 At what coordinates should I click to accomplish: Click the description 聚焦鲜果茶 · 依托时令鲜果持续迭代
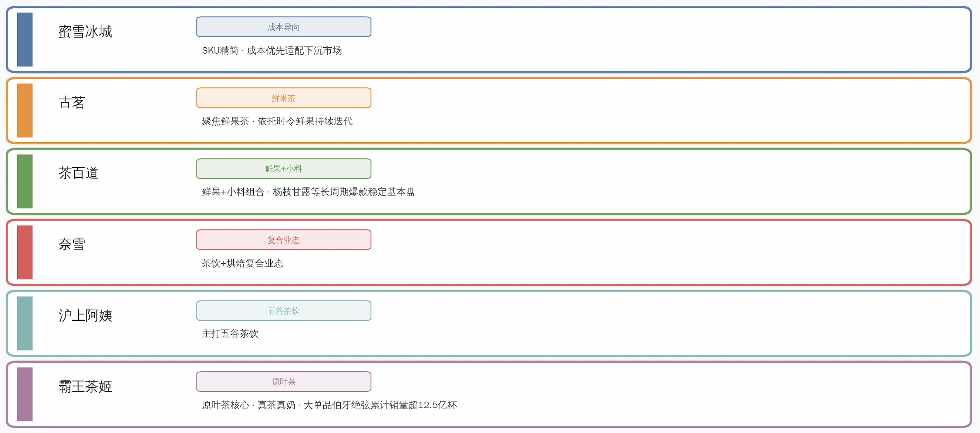coord(277,121)
